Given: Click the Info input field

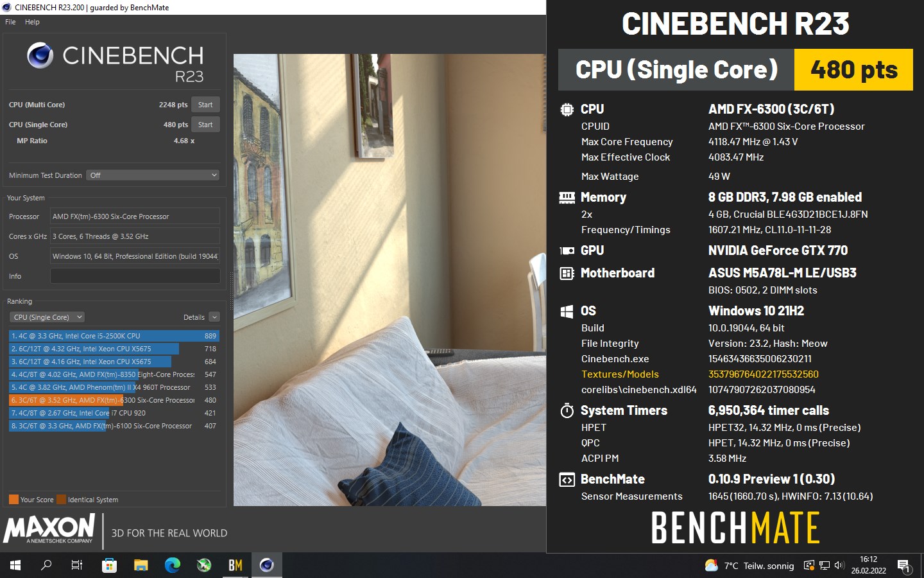Looking at the screenshot, I should [x=135, y=276].
